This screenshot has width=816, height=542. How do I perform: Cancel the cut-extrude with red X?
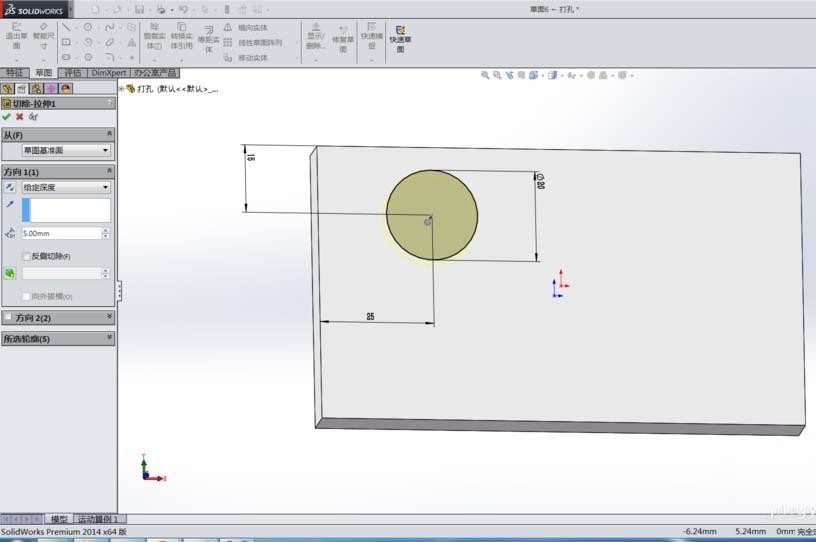pyautogui.click(x=20, y=117)
